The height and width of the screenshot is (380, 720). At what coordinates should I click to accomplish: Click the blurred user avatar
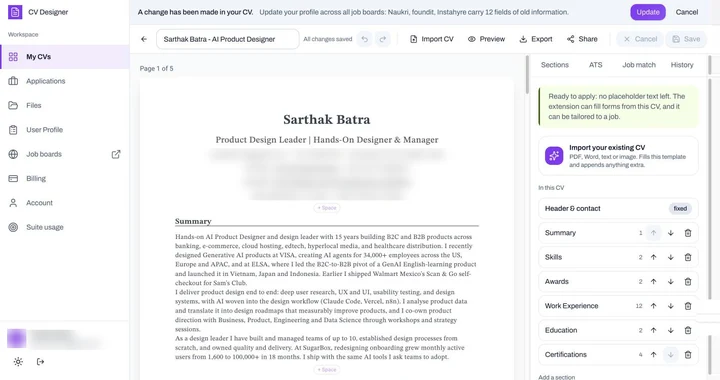(x=16, y=339)
